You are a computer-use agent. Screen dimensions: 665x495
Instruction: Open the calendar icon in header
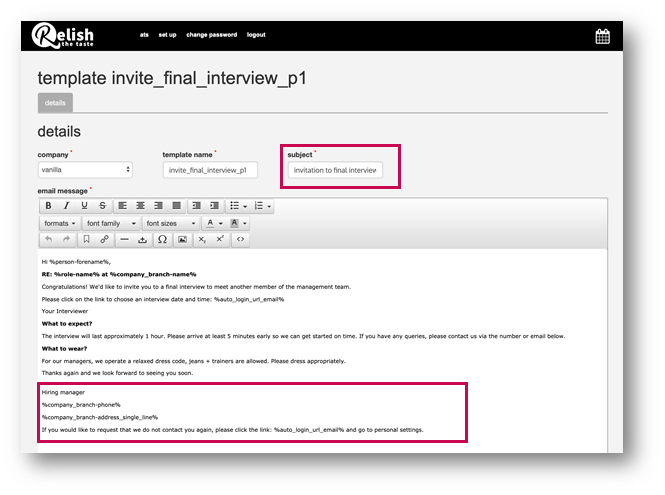[x=603, y=37]
